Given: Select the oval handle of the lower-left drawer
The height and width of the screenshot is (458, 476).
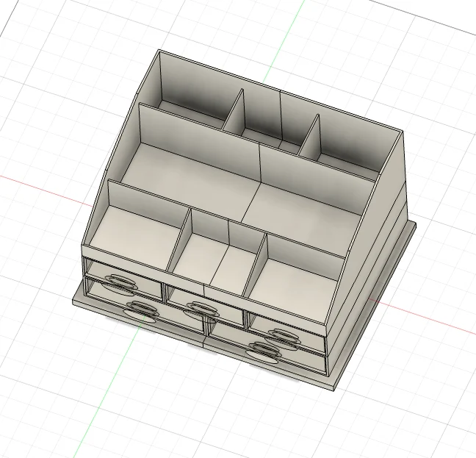Looking at the screenshot, I should click(140, 312).
